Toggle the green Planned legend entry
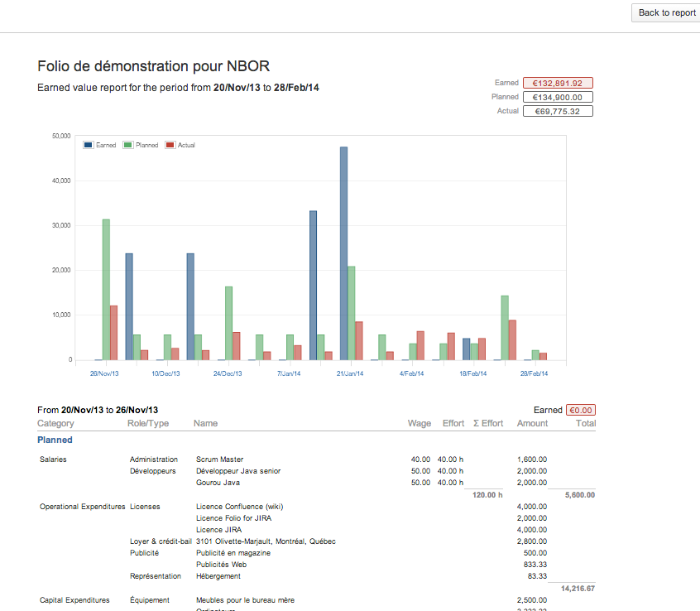The width and height of the screenshot is (700, 611). coord(141,145)
